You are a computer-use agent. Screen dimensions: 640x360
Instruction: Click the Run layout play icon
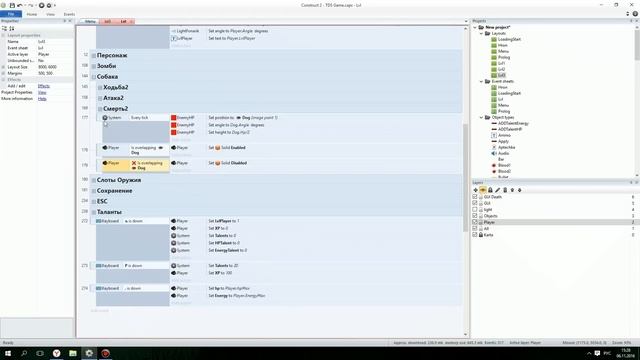(41, 5)
